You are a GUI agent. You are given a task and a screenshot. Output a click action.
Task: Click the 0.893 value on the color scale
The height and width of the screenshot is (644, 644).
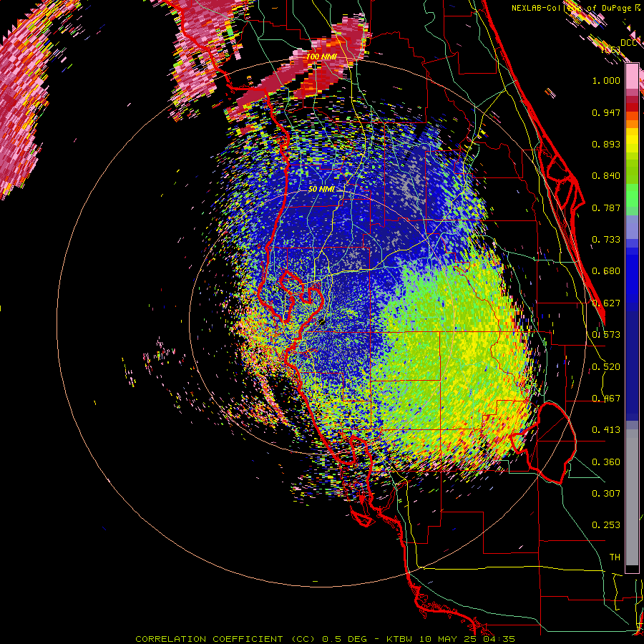point(606,144)
